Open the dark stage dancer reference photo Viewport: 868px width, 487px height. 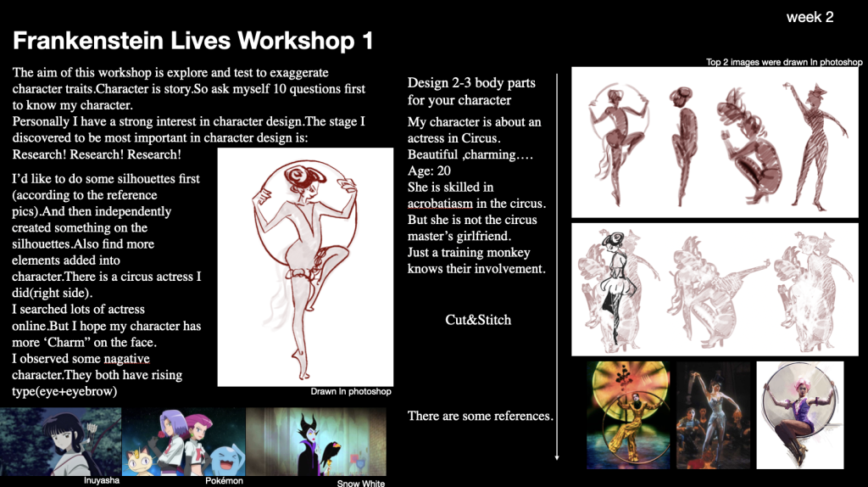pyautogui.click(x=713, y=415)
